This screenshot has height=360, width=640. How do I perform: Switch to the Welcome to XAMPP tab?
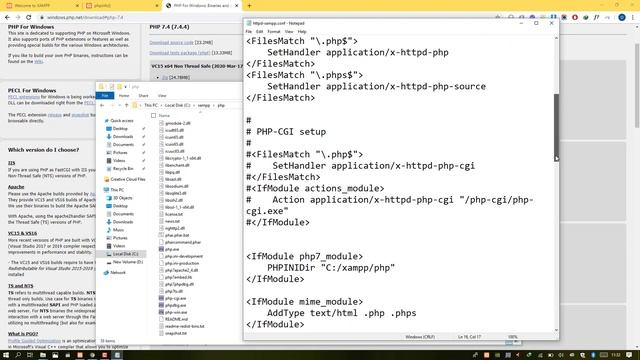[41, 6]
